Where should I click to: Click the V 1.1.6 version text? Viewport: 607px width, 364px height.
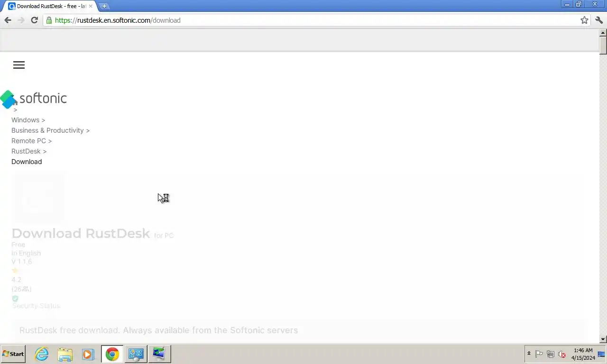coord(22,262)
